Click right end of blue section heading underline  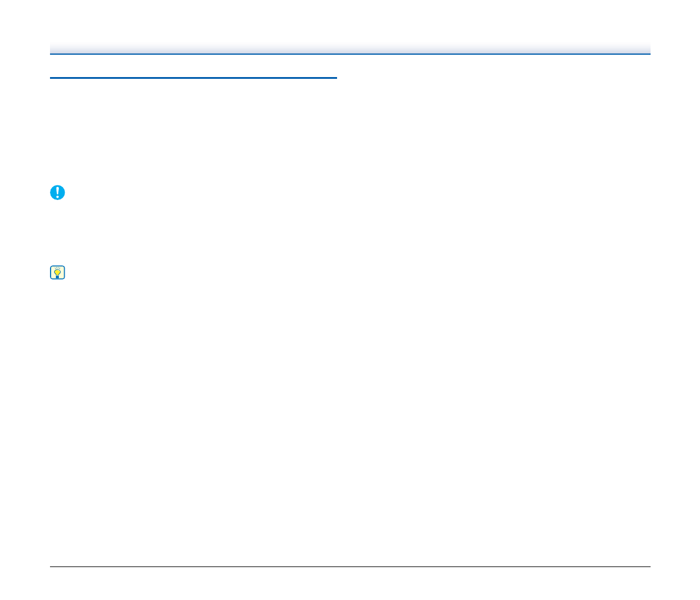335,78
